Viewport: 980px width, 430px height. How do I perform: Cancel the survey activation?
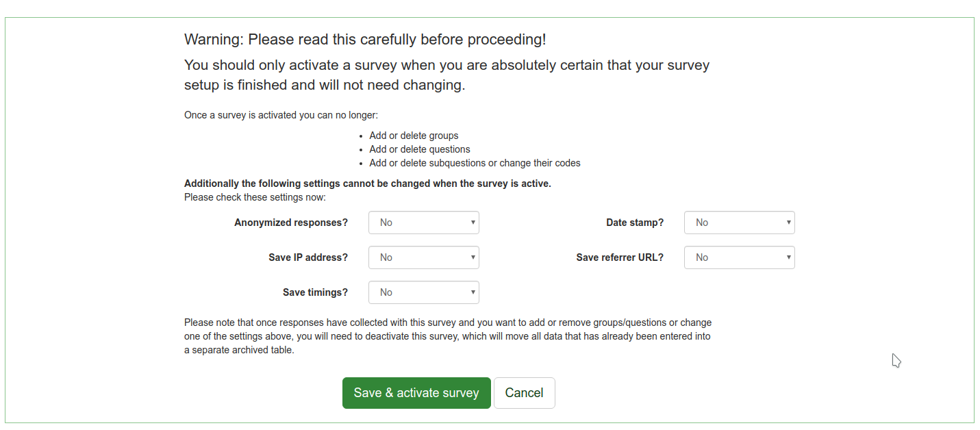[x=524, y=393]
